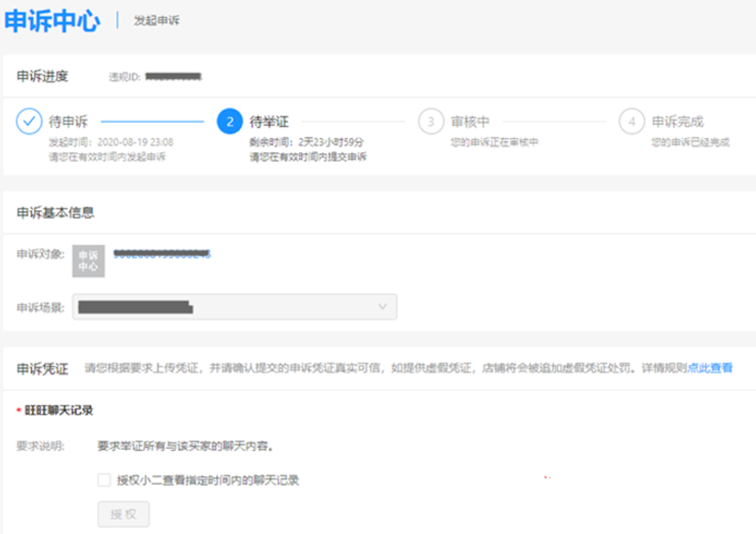Enable 授权小二查看指定时间内的聊天记录 checkbox

tap(104, 480)
